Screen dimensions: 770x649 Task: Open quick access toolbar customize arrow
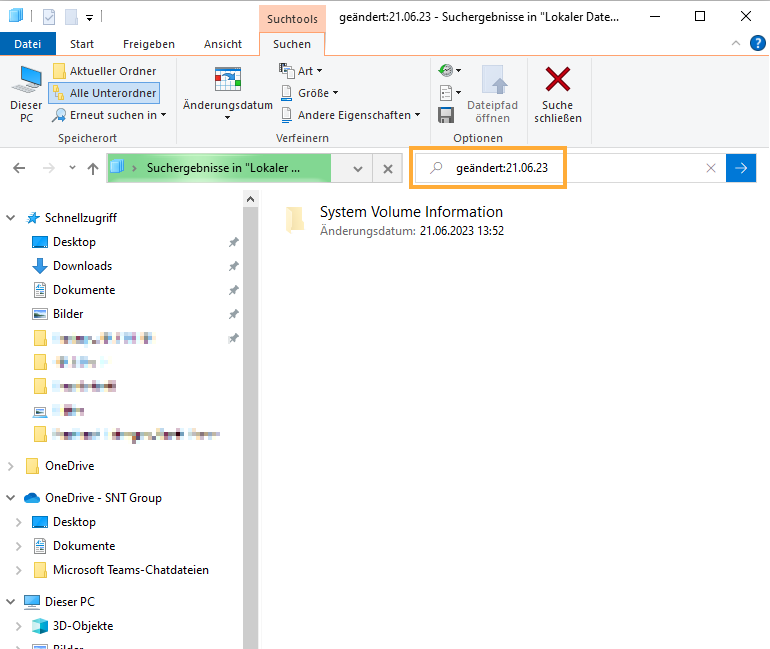(89, 18)
